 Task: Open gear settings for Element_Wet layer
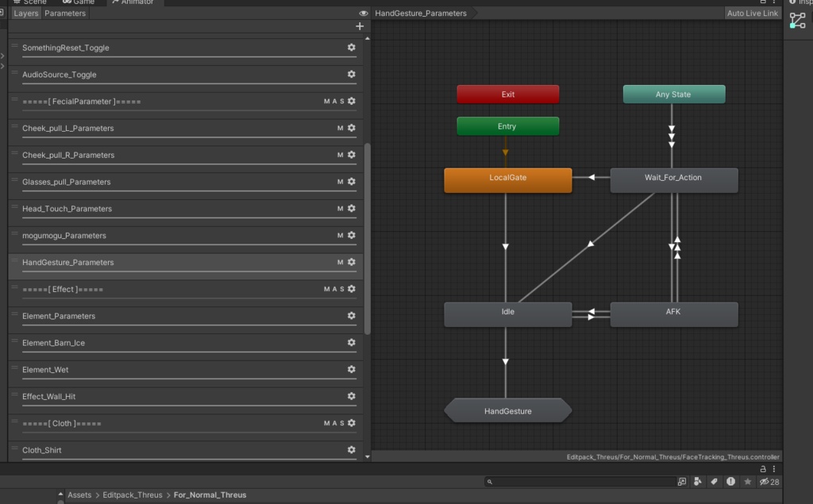point(352,370)
